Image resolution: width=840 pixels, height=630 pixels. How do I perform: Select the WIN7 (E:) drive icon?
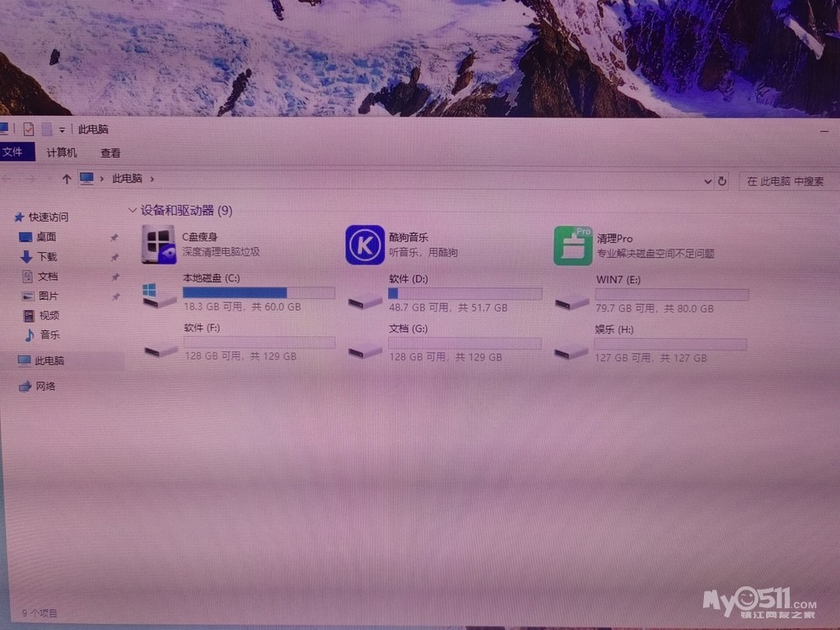(571, 300)
